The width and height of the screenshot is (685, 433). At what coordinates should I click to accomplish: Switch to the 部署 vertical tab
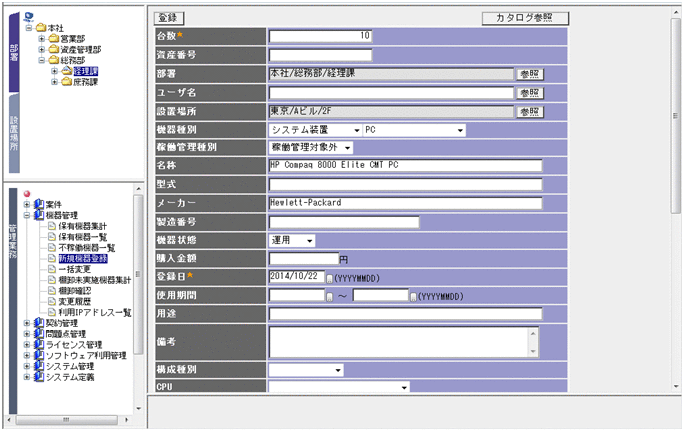[14, 52]
